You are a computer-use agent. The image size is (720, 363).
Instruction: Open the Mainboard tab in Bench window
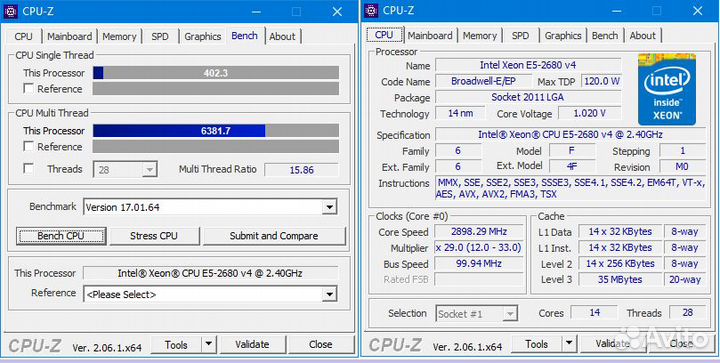69,36
